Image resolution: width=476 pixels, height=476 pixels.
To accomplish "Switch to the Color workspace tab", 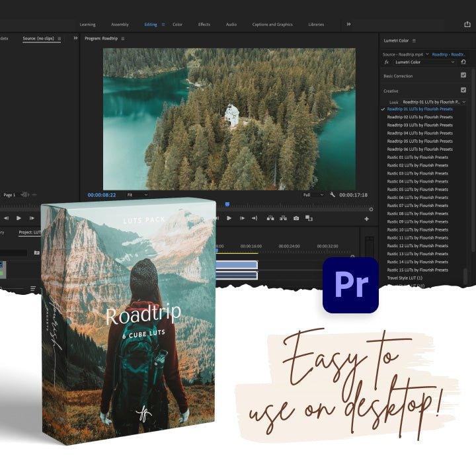I will [x=177, y=24].
